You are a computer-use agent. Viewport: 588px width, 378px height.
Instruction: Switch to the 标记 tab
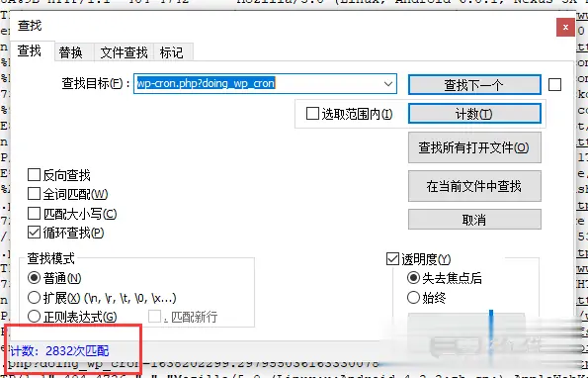pos(172,52)
